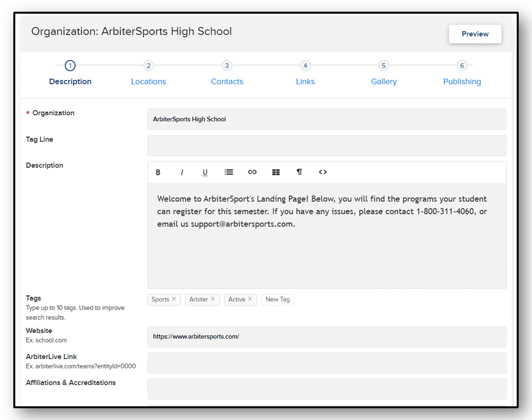Open paragraph format options icon
Screen dimensions: 532x420
tap(299, 172)
